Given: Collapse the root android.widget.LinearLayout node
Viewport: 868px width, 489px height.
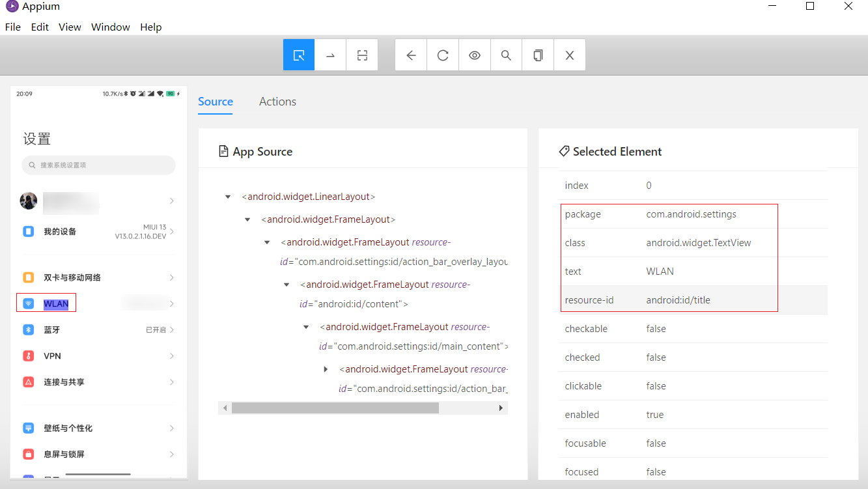Looking at the screenshot, I should [228, 197].
